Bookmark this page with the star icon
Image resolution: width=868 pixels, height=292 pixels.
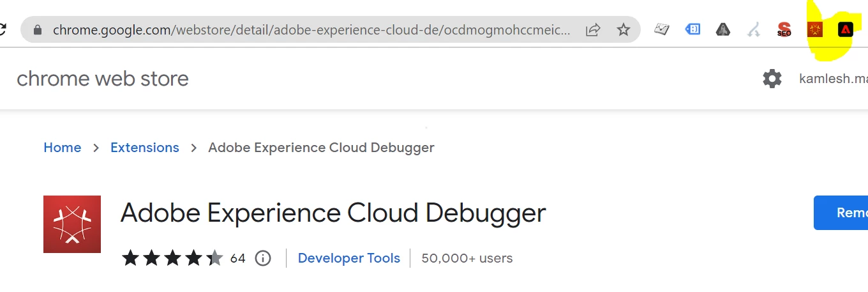click(624, 29)
